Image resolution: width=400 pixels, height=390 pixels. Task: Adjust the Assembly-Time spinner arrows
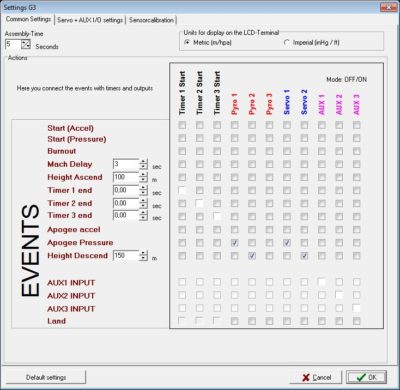pyautogui.click(x=26, y=44)
